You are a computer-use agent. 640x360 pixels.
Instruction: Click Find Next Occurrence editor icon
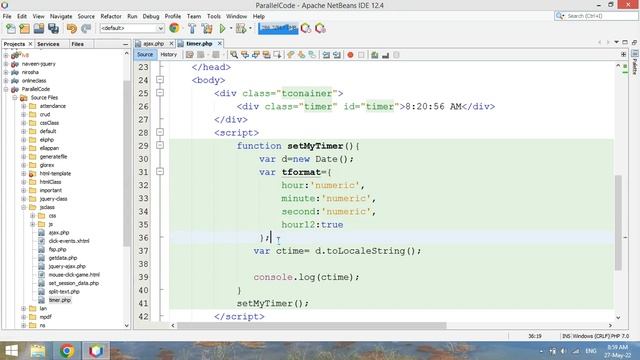256,55
